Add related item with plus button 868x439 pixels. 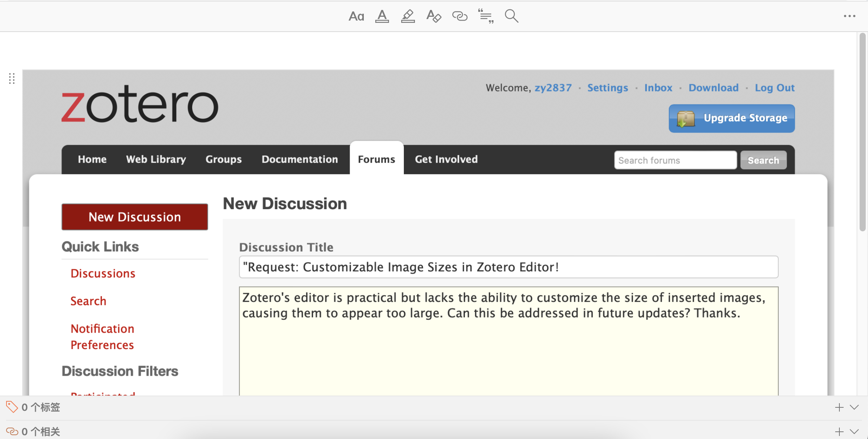pyautogui.click(x=839, y=432)
